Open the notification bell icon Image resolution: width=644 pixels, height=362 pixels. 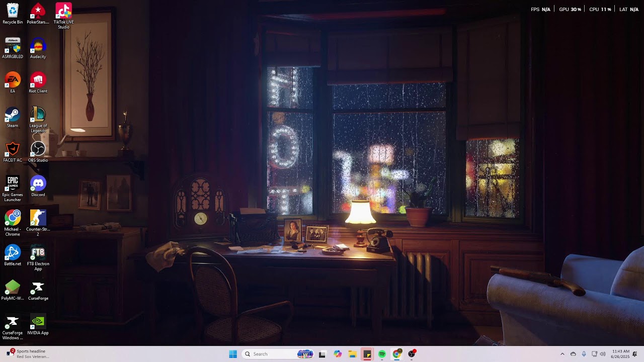pyautogui.click(x=635, y=354)
